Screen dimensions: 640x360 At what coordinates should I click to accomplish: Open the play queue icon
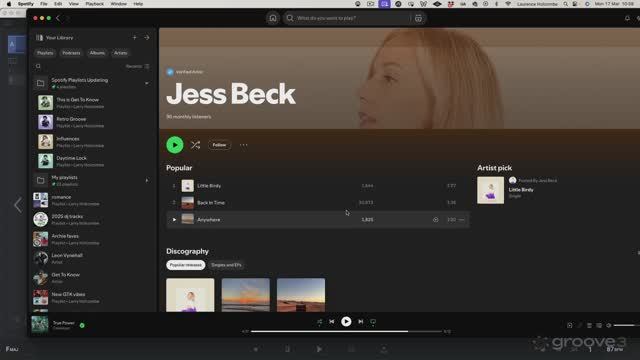pyautogui.click(x=589, y=325)
